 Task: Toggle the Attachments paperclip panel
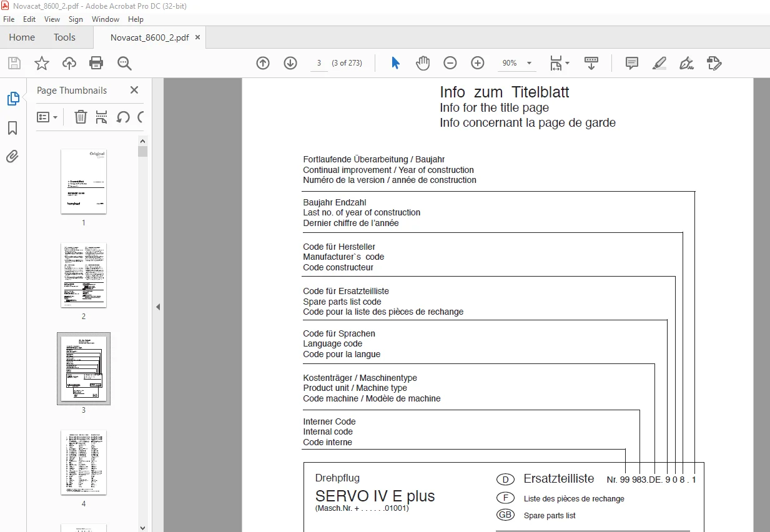pyautogui.click(x=12, y=156)
